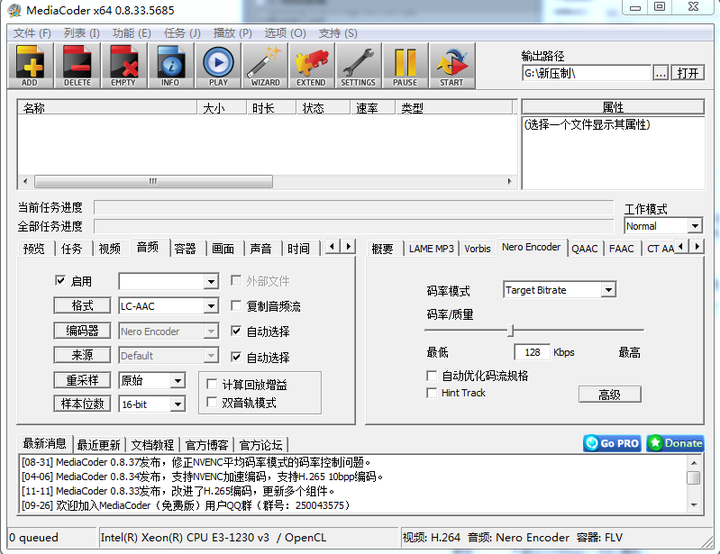
Task: Open the 功能 (E) menu
Action: click(x=132, y=33)
